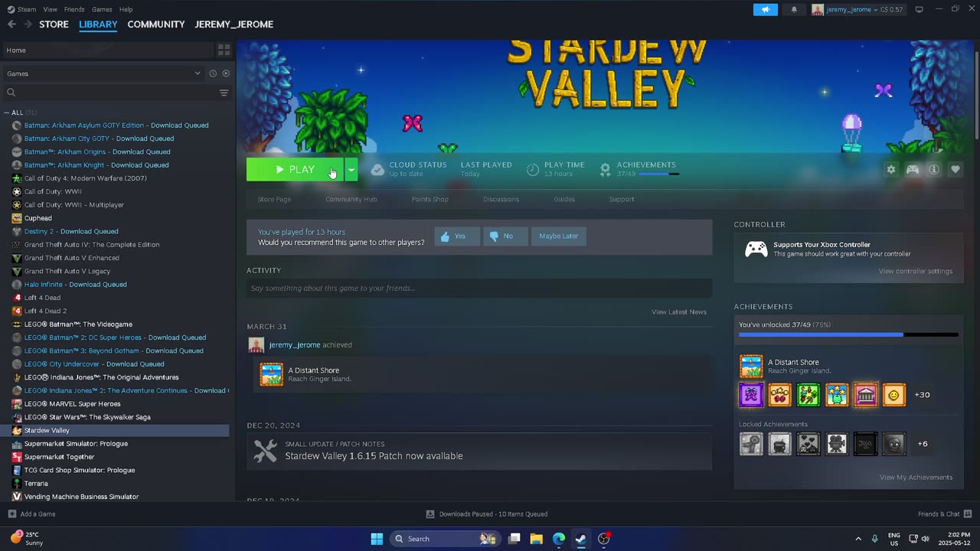Viewport: 980px width, 551px height.
Task: Show the +30 more unlocked achievements
Action: (923, 395)
